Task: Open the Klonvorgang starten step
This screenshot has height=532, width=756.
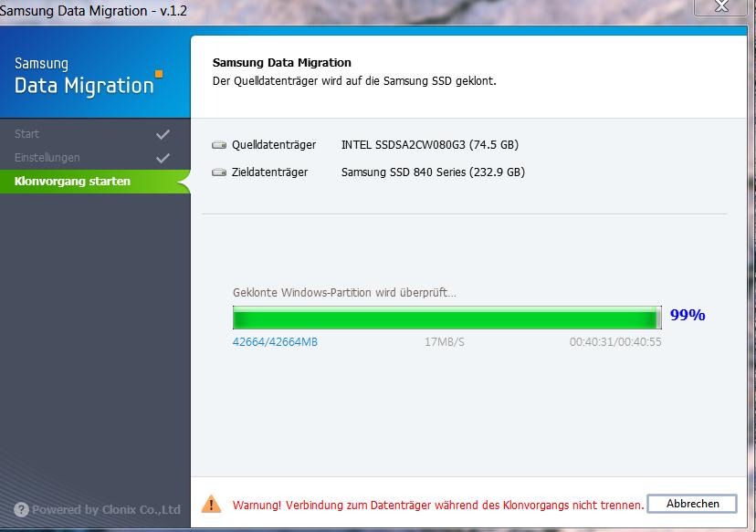Action: click(x=95, y=182)
